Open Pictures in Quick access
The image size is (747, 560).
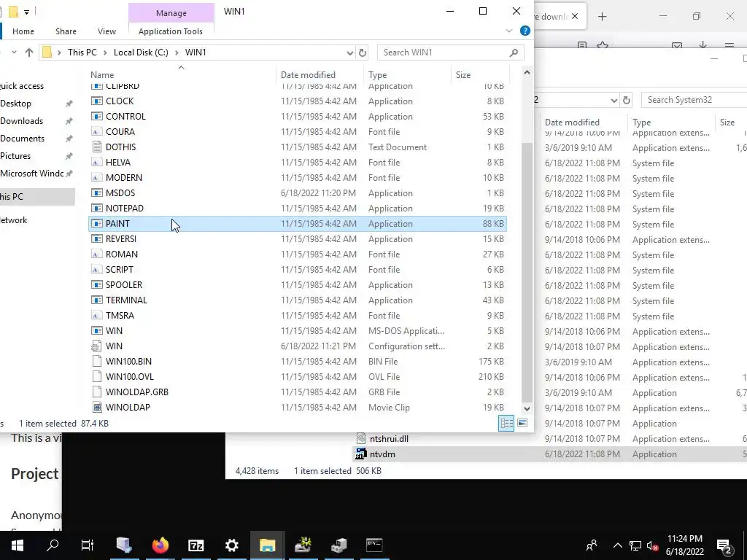tap(15, 156)
